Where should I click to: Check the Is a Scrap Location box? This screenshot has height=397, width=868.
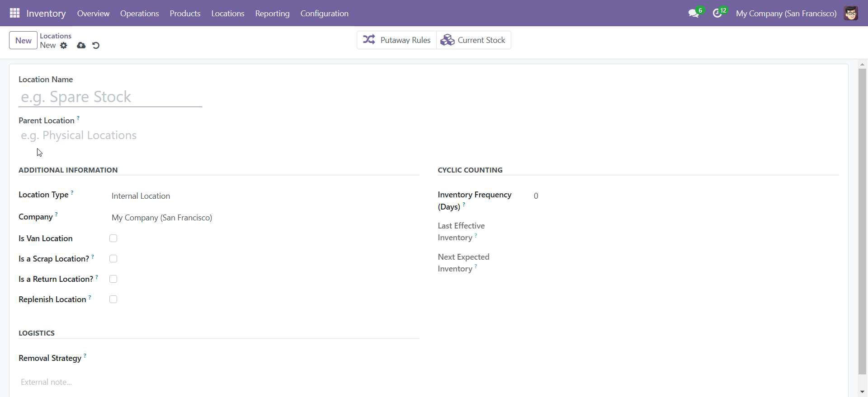(x=113, y=259)
